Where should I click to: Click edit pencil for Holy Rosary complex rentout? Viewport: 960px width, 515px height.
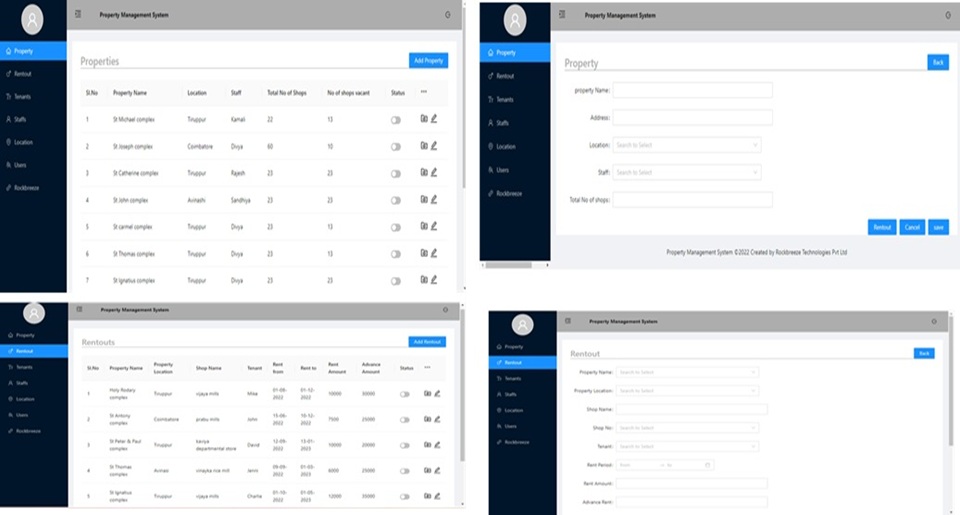[x=437, y=394]
